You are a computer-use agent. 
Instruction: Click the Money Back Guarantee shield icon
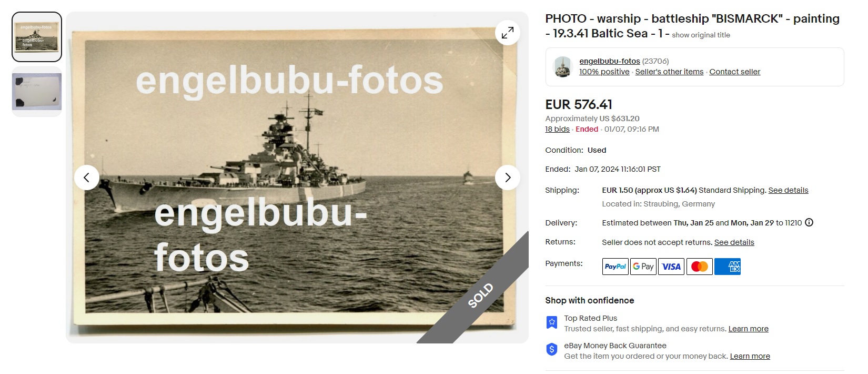point(551,349)
